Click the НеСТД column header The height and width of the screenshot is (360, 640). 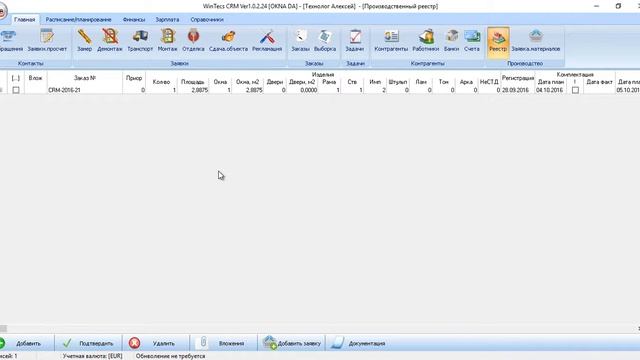coord(489,82)
